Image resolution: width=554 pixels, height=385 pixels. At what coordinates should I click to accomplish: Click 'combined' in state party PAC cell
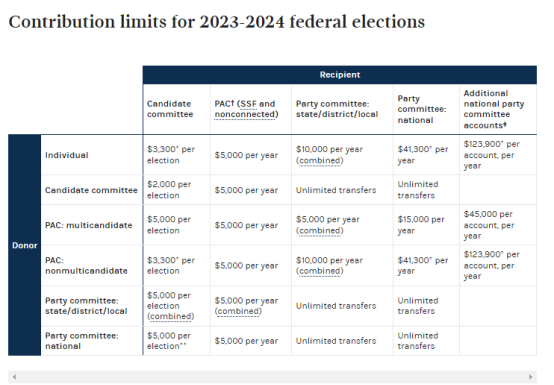coord(238,312)
